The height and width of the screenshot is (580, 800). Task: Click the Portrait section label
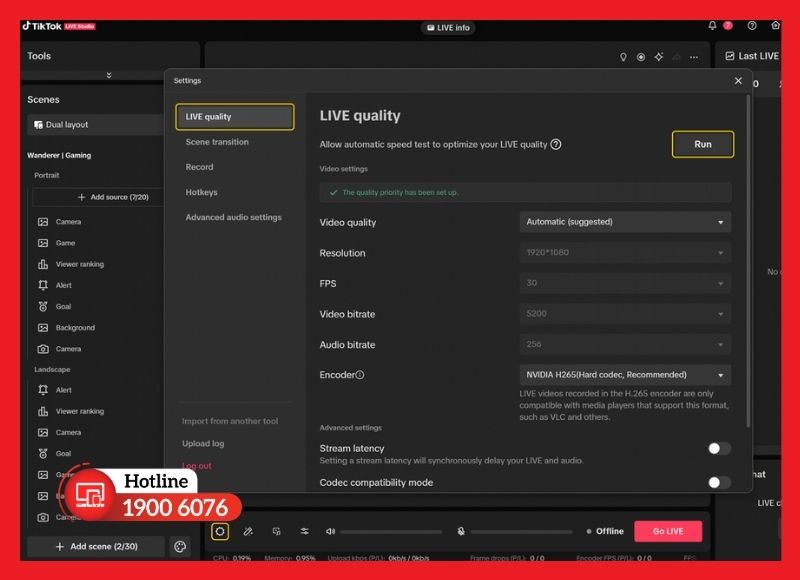tap(46, 175)
